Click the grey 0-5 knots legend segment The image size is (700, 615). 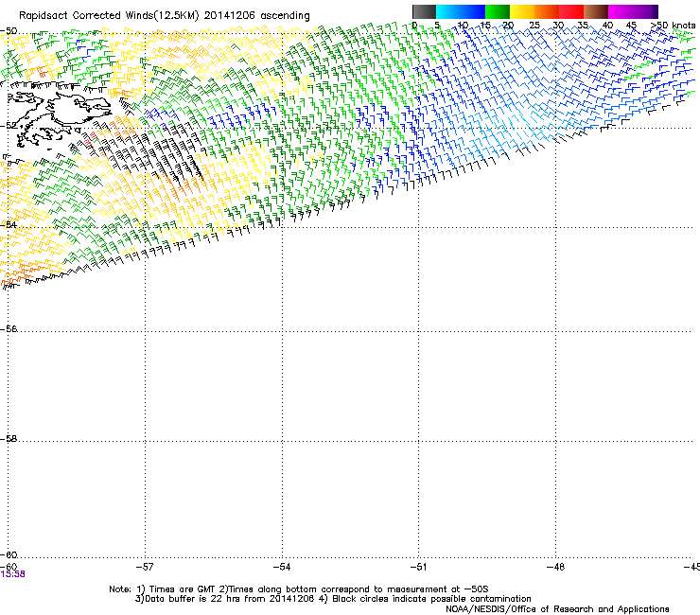tap(424, 11)
